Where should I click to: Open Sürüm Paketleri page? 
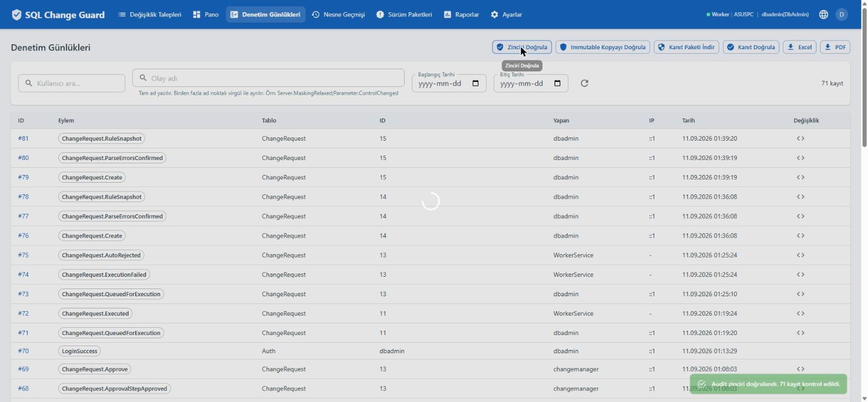(404, 15)
